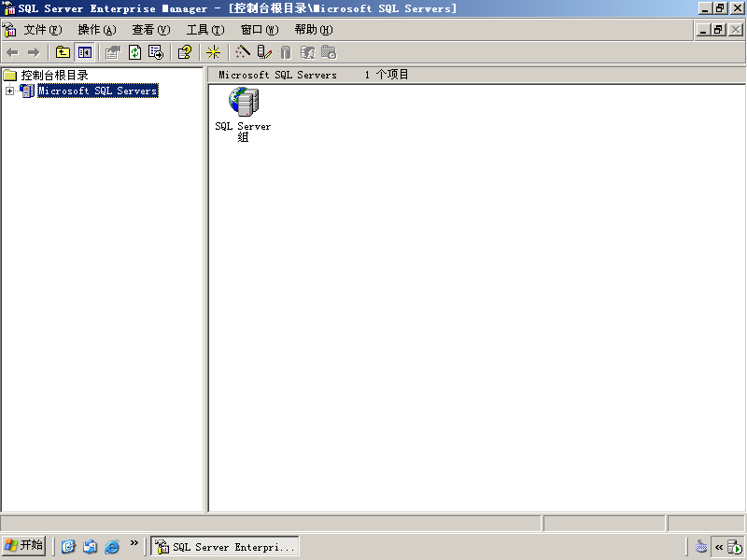Select Microsoft SQL Servers in the tree

tap(98, 91)
